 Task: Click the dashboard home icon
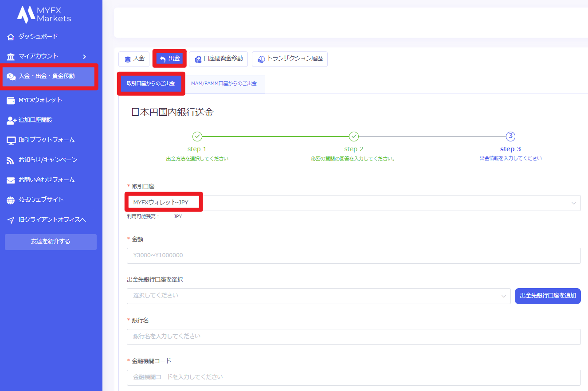(11, 36)
